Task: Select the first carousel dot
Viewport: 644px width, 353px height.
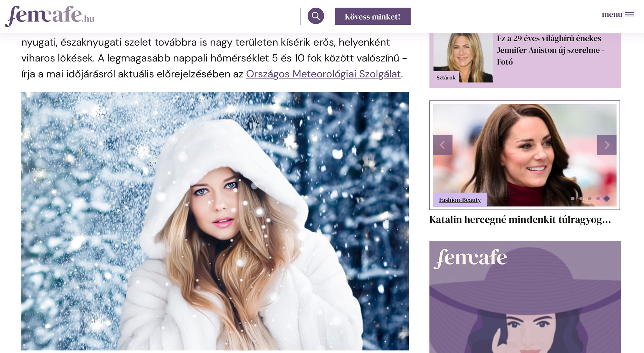Action: 573,198
